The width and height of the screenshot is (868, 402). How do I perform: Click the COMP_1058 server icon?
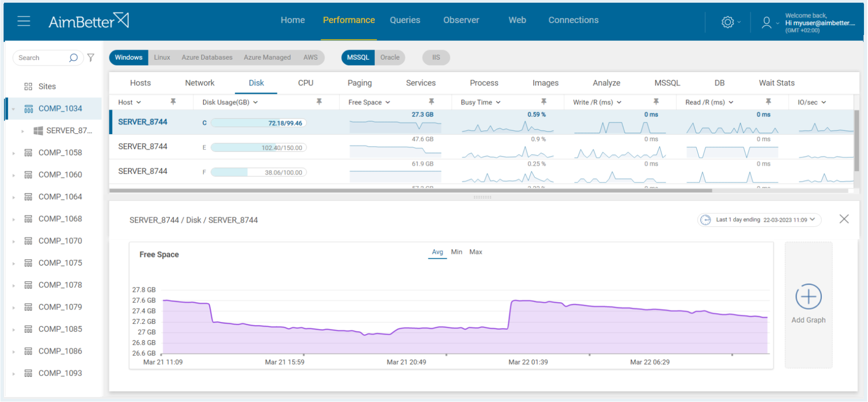coord(28,153)
